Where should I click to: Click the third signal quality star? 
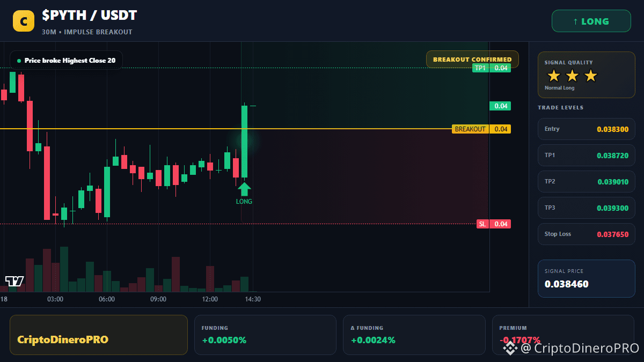[x=590, y=76]
